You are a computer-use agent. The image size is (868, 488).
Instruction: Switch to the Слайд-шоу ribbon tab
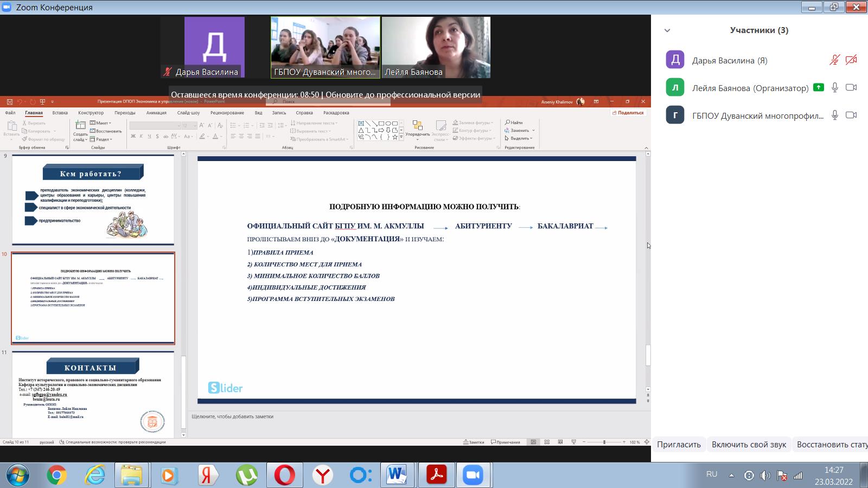[188, 113]
